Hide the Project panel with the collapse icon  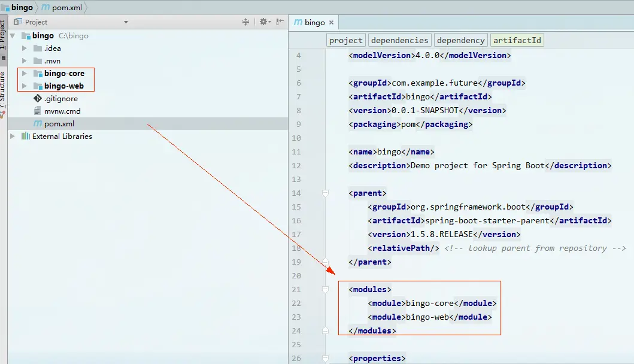280,22
